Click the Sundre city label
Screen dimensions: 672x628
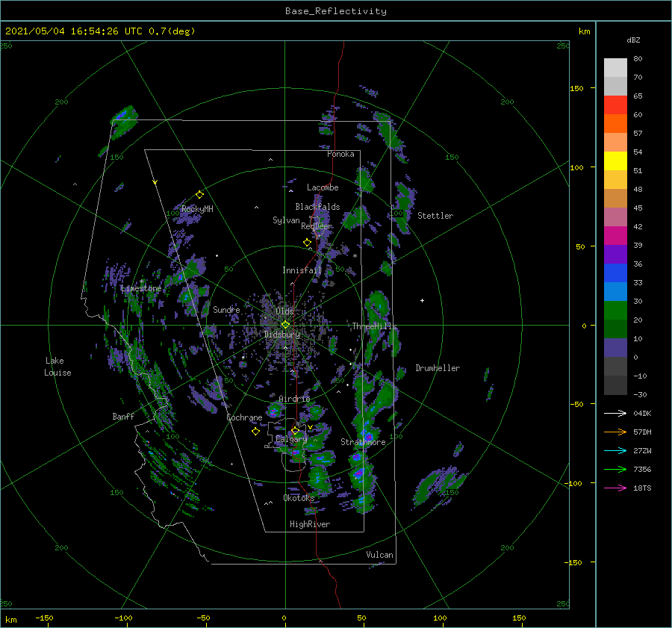pos(226,309)
